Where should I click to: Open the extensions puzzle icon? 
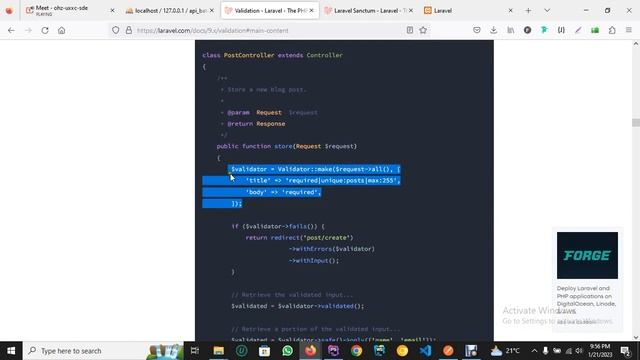tap(612, 30)
